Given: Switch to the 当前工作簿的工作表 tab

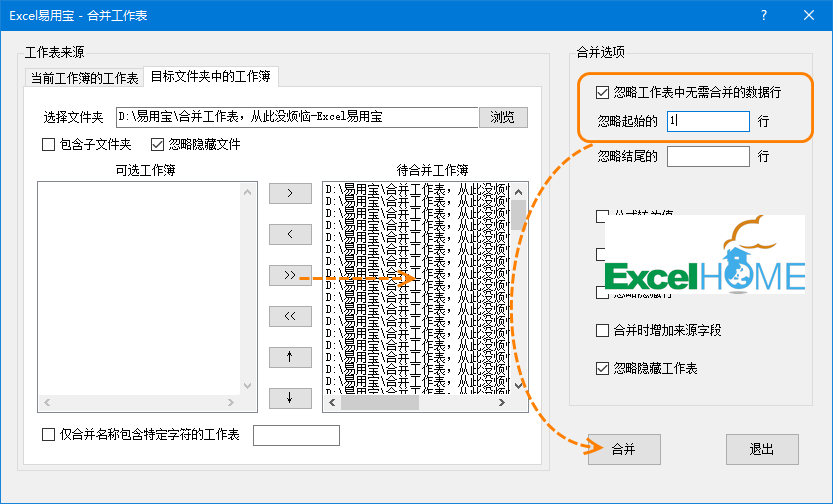Looking at the screenshot, I should pos(84,79).
